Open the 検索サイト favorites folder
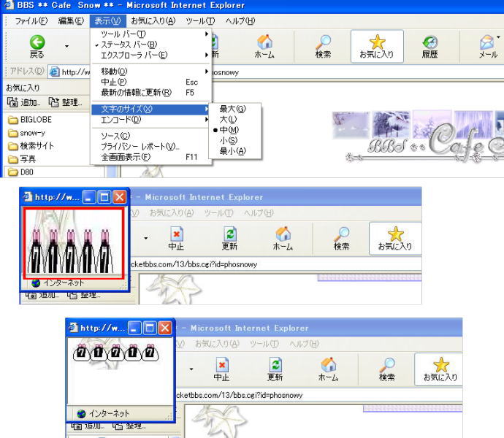Viewport: 504px width, 438px height. (36, 146)
